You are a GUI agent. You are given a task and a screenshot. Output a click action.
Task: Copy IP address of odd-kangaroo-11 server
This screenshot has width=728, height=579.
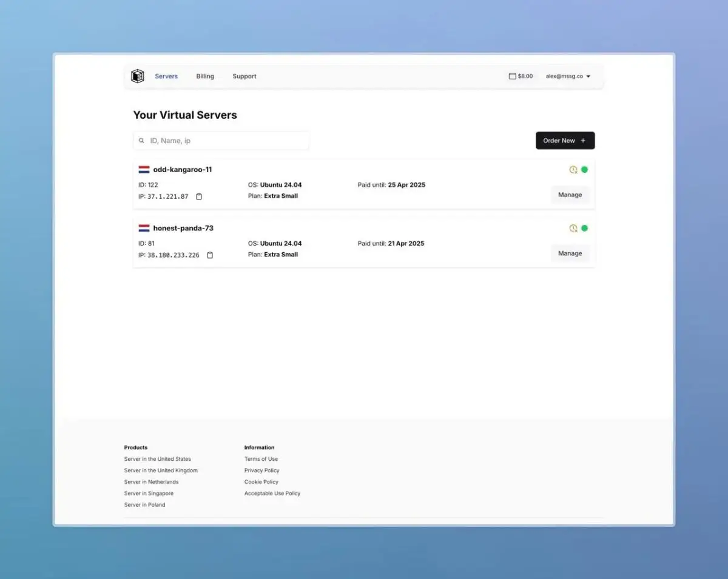tap(199, 196)
